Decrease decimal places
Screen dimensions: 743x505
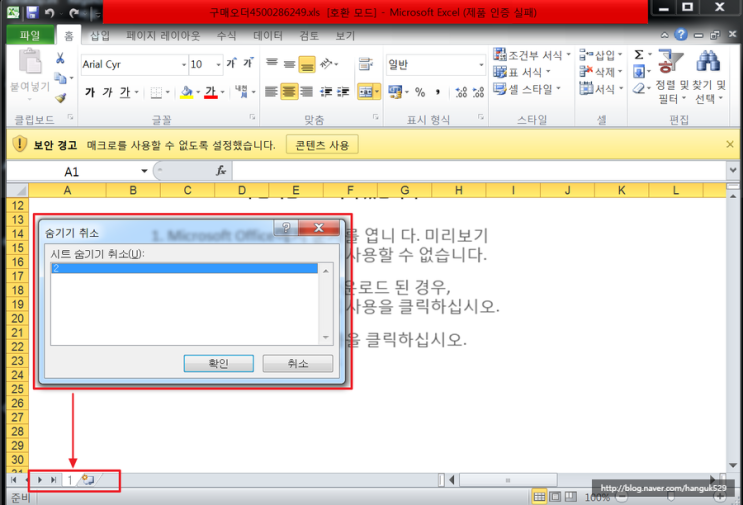tap(479, 92)
